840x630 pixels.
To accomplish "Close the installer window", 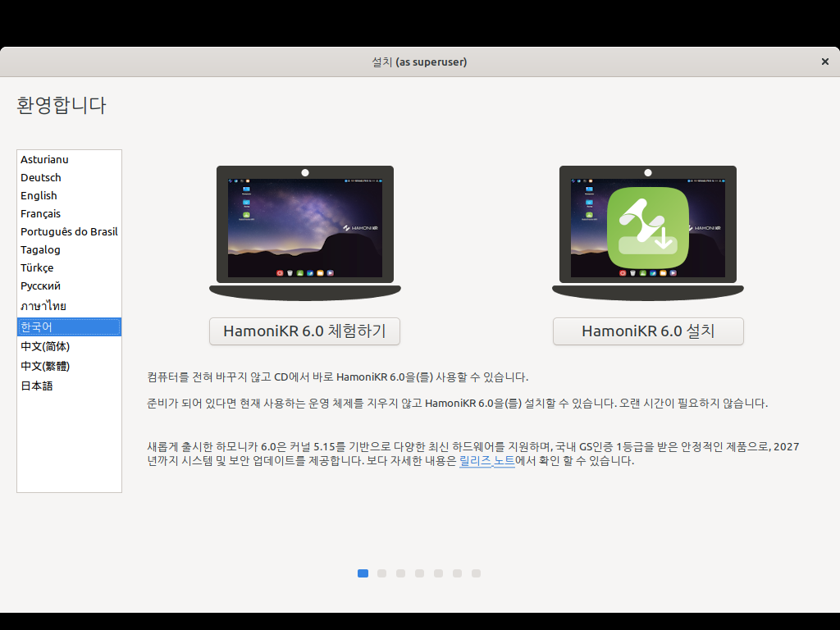I will click(824, 62).
